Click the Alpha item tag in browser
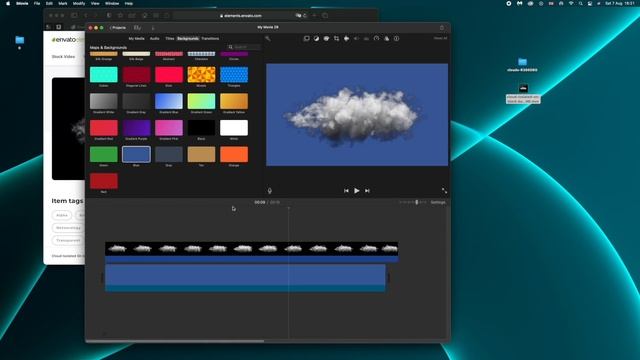Screen dimensions: 640x360 (62, 215)
